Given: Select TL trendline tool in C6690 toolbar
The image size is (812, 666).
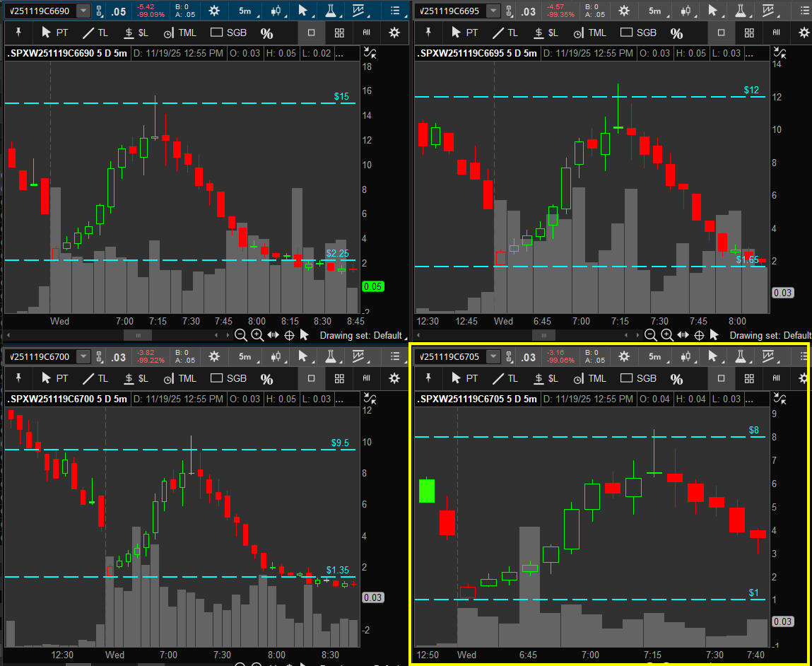Looking at the screenshot, I should [95, 33].
